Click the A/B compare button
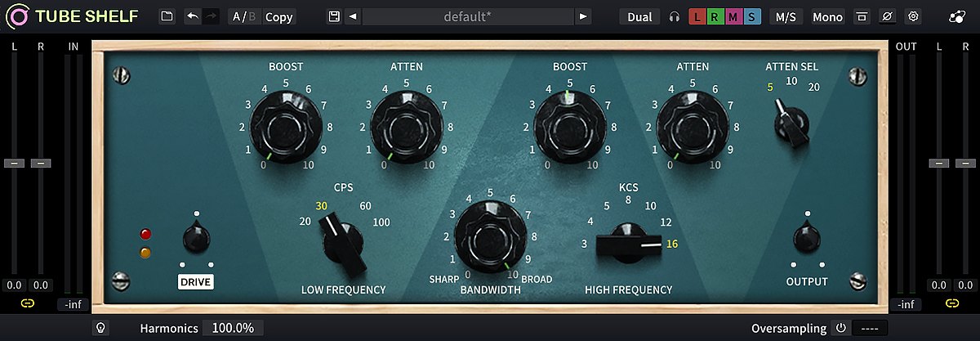The image size is (980, 341). (x=243, y=16)
